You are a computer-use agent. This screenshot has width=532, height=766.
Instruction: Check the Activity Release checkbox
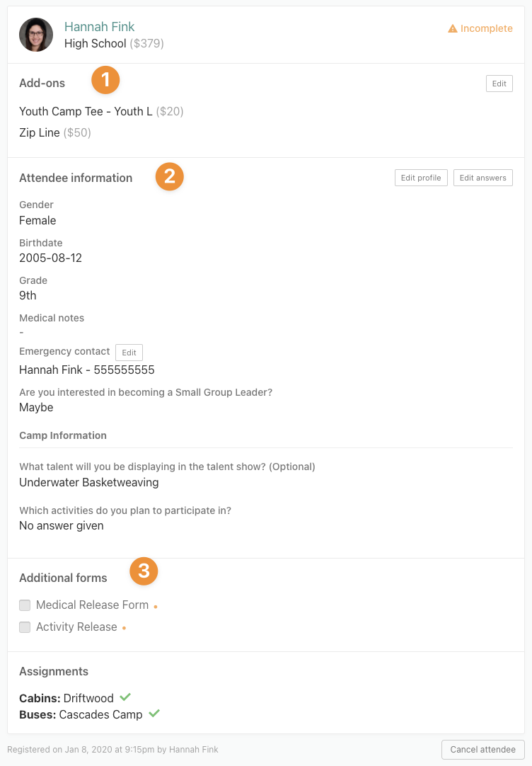pyautogui.click(x=25, y=627)
